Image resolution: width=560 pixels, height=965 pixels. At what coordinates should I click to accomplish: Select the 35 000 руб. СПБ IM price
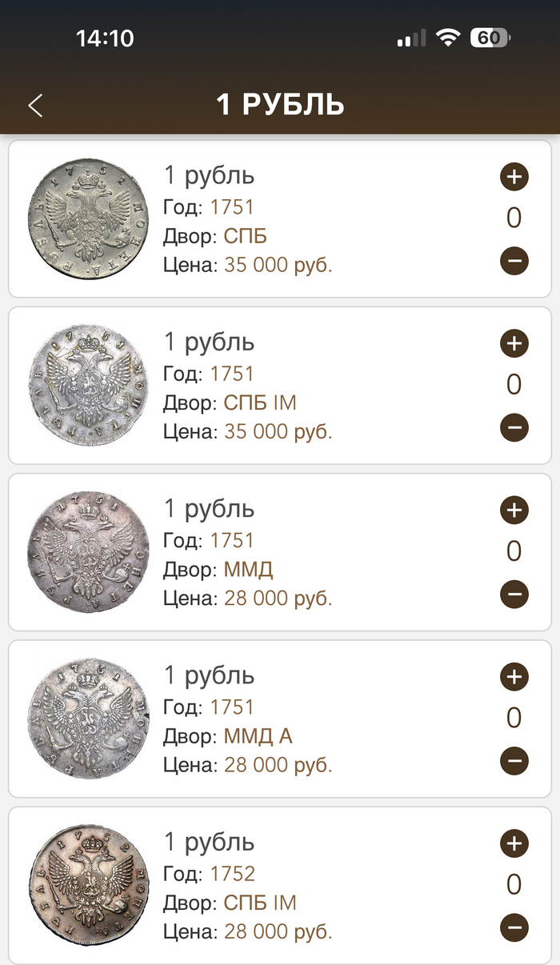pos(278,432)
